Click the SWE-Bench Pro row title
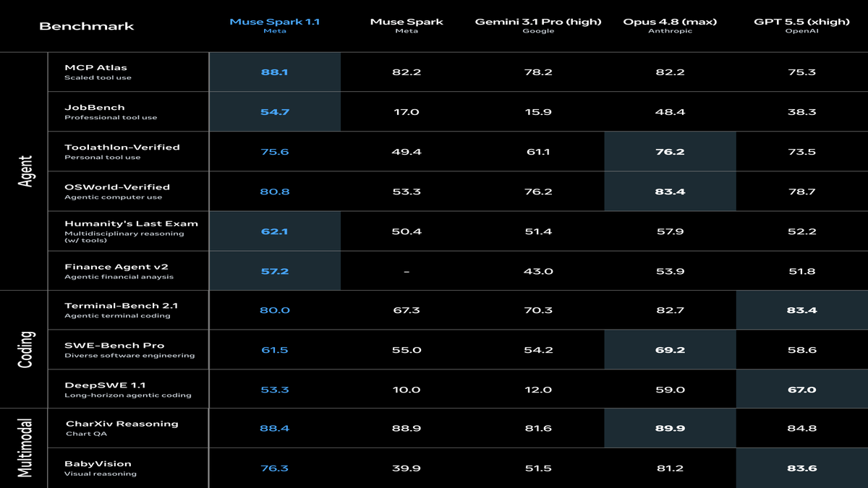 click(114, 345)
